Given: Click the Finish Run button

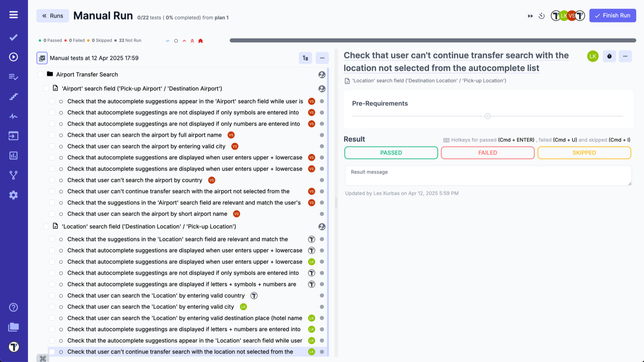Looking at the screenshot, I should click(612, 15).
